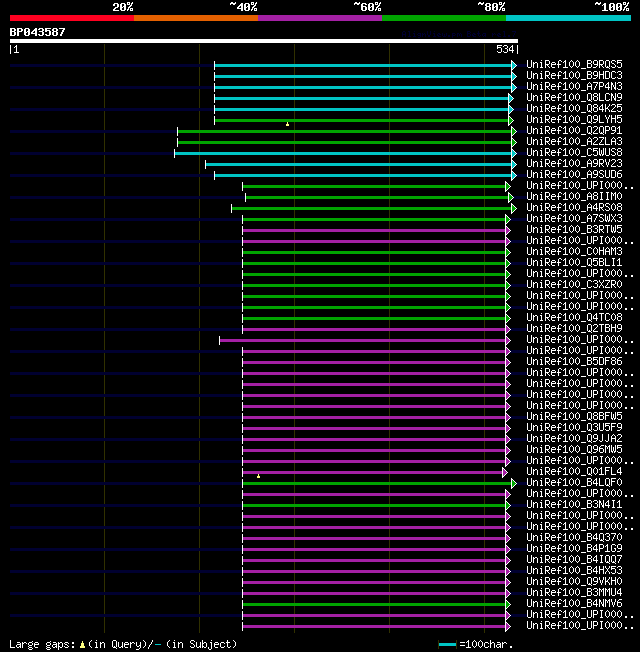Click the green alignment bar of UniRef100_B4LQF0

coord(377,483)
